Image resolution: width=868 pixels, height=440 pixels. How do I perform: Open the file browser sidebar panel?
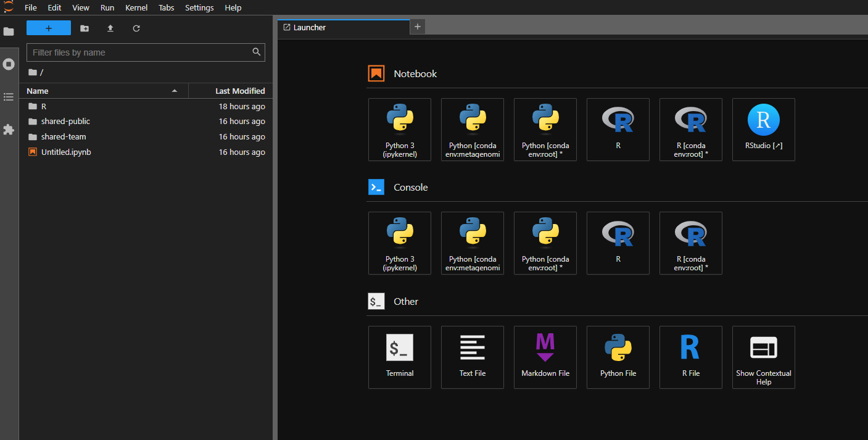[x=9, y=32]
